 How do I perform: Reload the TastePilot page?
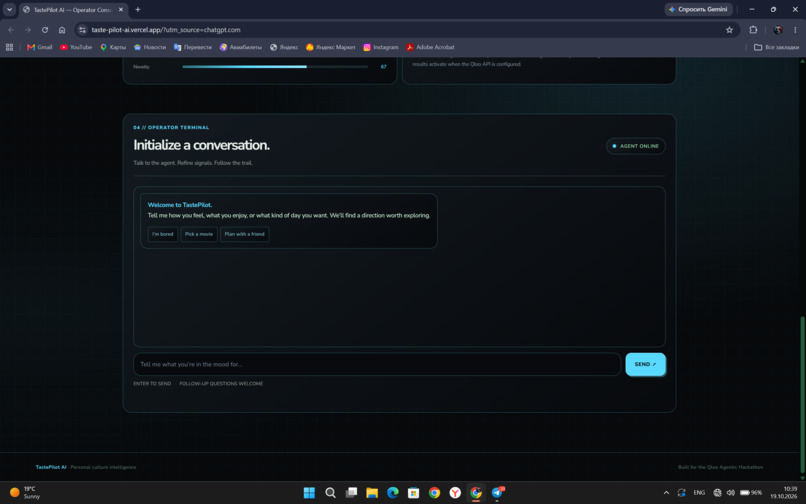[x=45, y=30]
